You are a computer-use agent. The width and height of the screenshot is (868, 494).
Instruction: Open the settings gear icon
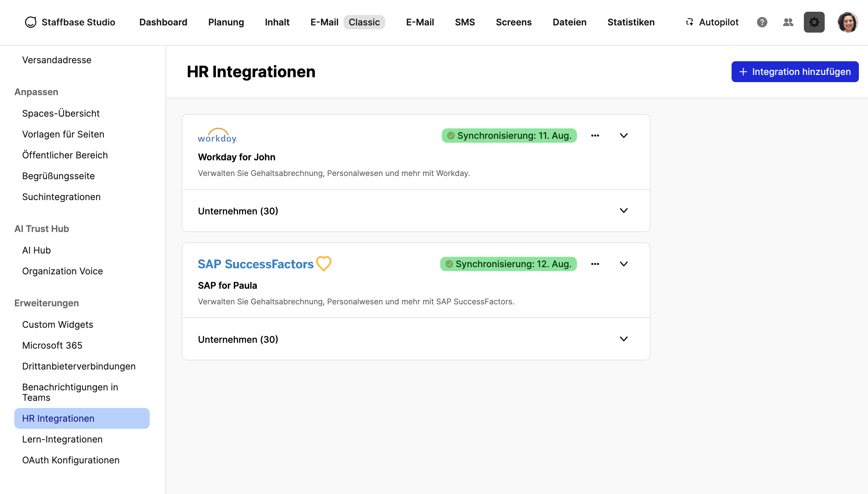pyautogui.click(x=814, y=22)
